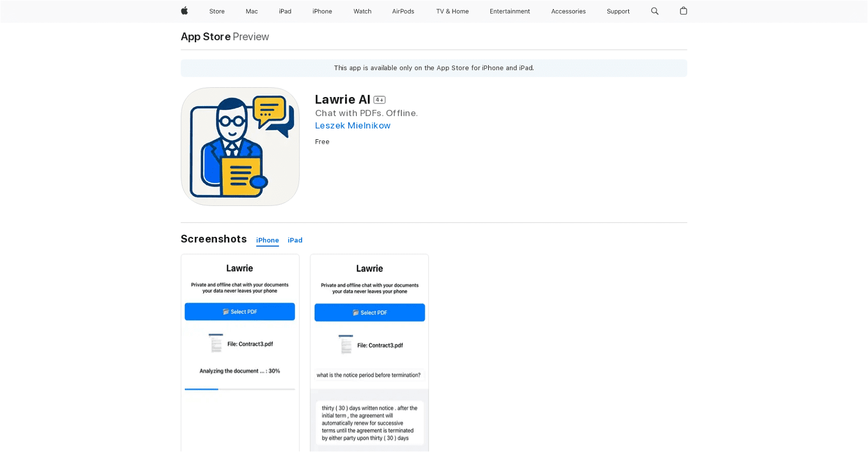This screenshot has height=452, width=868.
Task: Go to iPad in navigation bar
Action: 285,11
